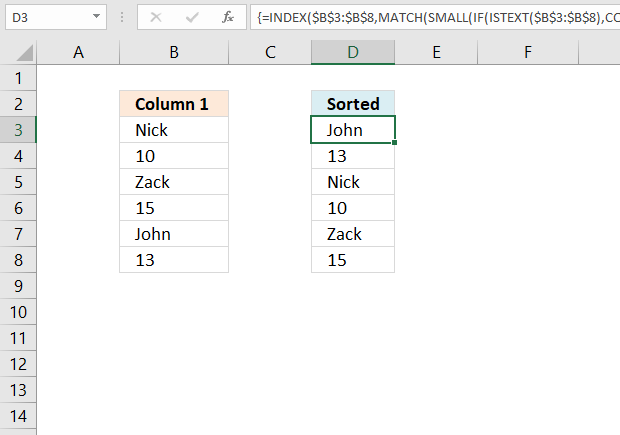Viewport: 620px width, 435px height.
Task: Click inside the Name Box showing D3
Action: pyautogui.click(x=47, y=17)
